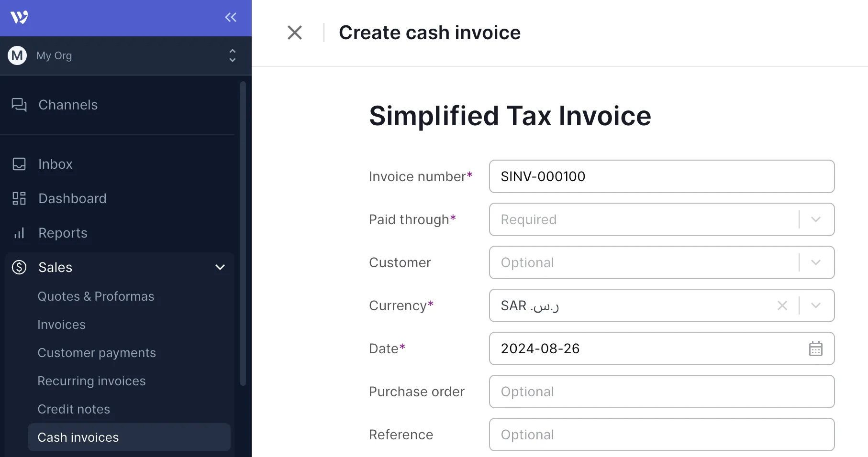868x457 pixels.
Task: Open Customer payments
Action: pyautogui.click(x=97, y=353)
